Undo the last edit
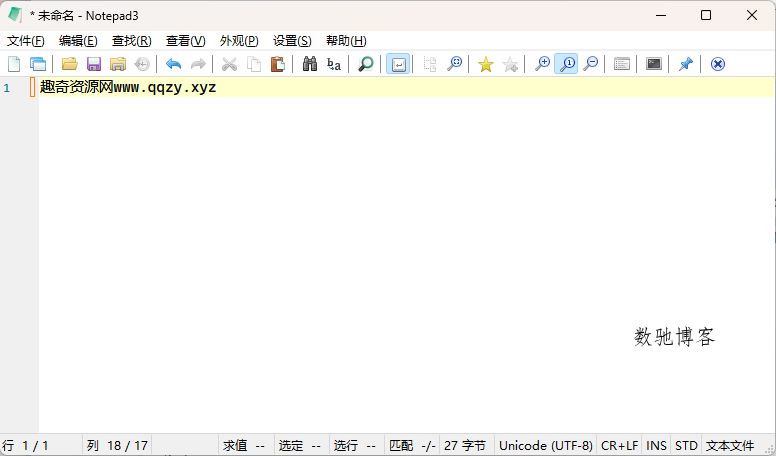The image size is (776, 456). tap(174, 64)
